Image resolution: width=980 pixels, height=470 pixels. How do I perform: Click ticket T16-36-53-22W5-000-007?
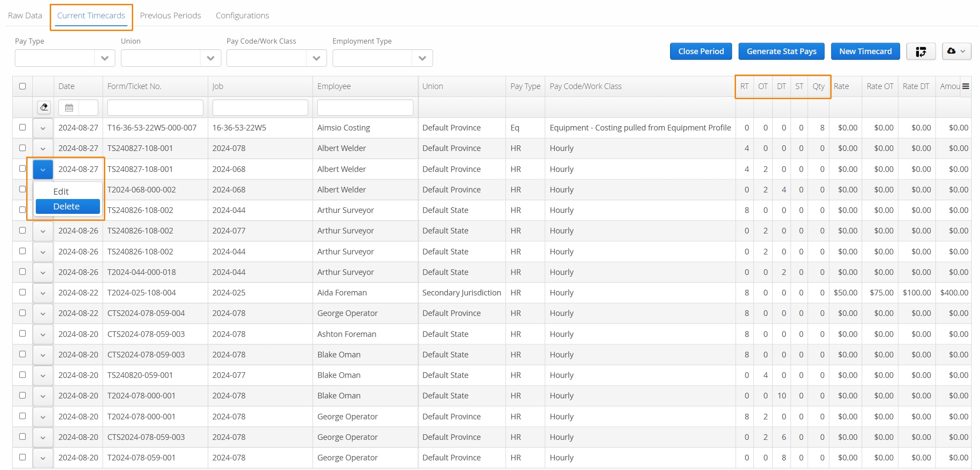tap(152, 128)
